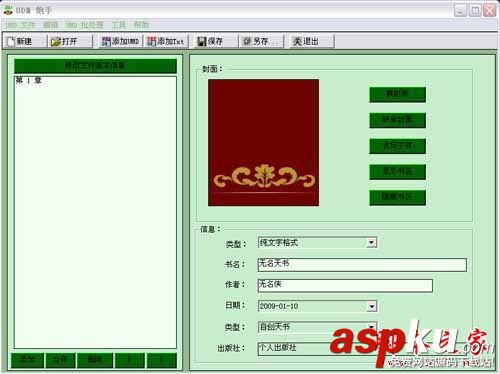Click the 添加UMD toolbar button
The height and width of the screenshot is (374, 500).
pyautogui.click(x=120, y=41)
